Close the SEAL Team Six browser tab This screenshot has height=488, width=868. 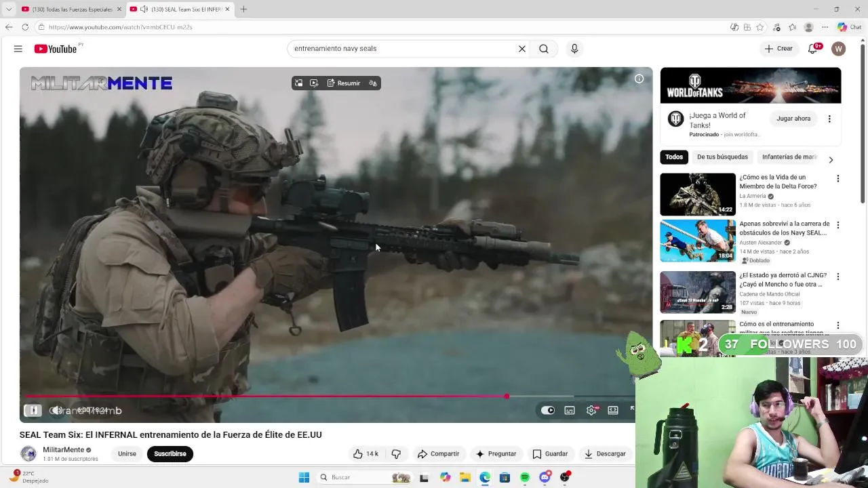click(227, 9)
